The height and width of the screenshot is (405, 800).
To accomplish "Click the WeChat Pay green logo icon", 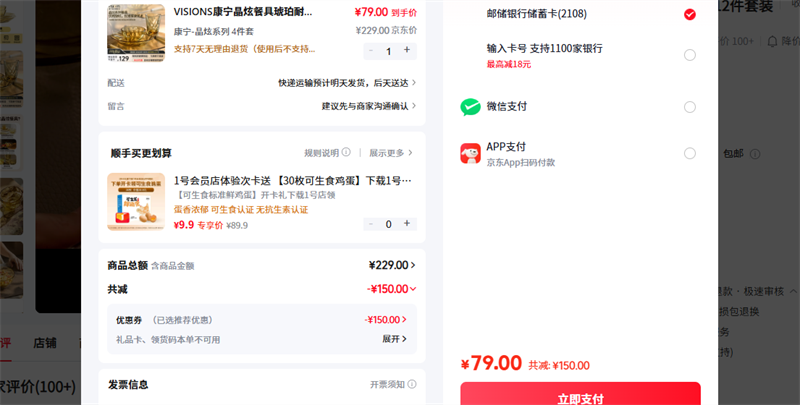I will pos(470,107).
